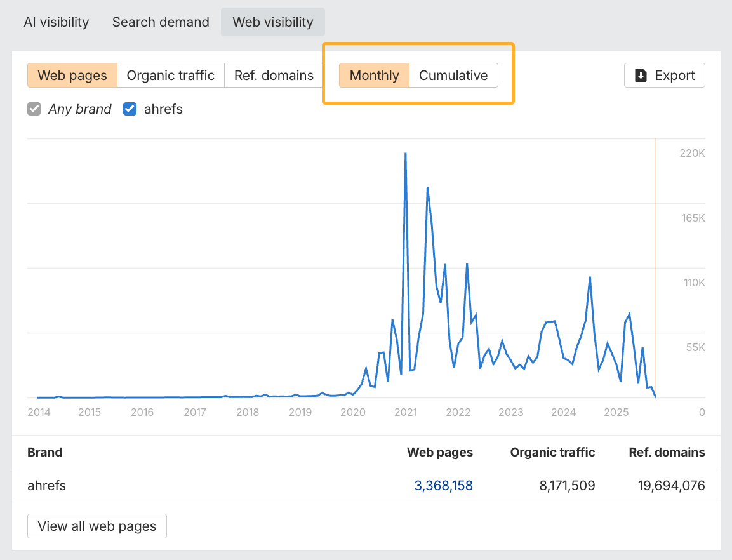Image resolution: width=732 pixels, height=560 pixels.
Task: Sort by the Ref. domains column header
Action: pos(667,452)
